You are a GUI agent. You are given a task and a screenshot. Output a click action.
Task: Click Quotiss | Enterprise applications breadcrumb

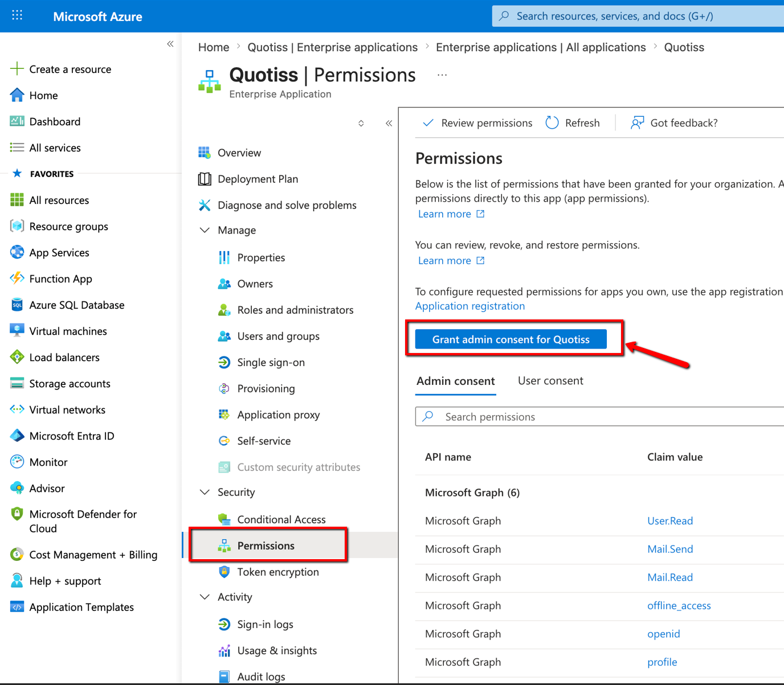click(x=333, y=47)
